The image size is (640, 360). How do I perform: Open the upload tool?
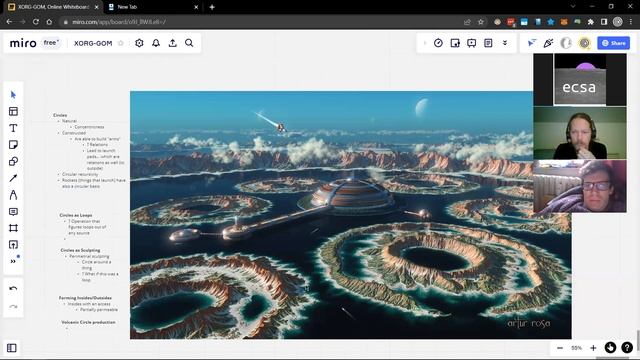tap(13, 244)
